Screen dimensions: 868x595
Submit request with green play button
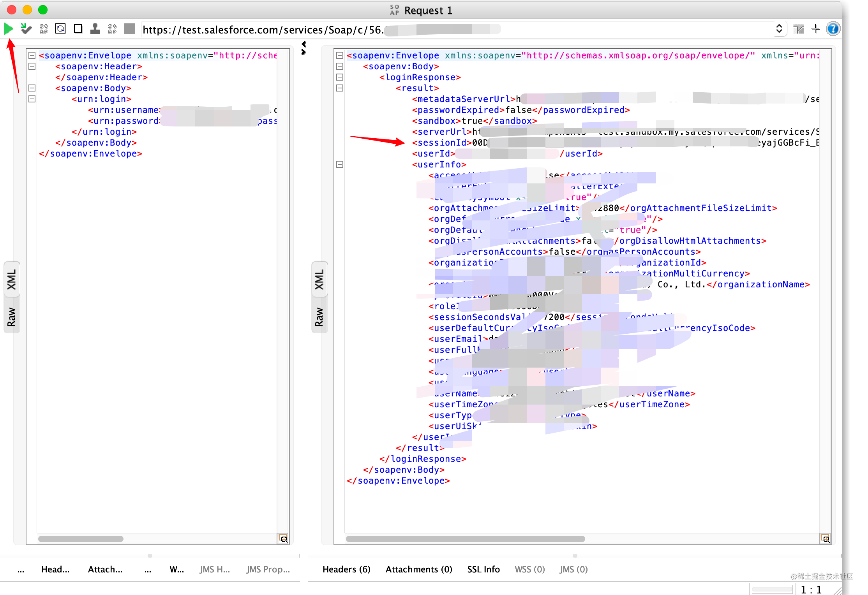coord(8,29)
